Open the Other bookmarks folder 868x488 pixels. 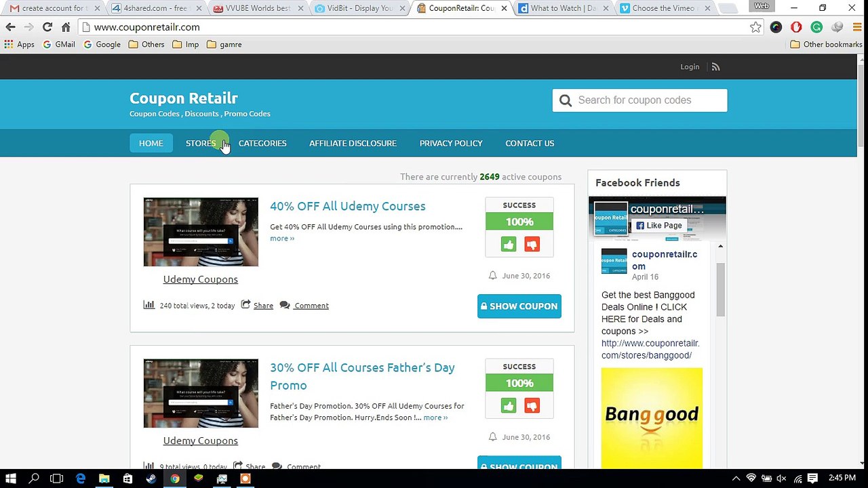827,44
